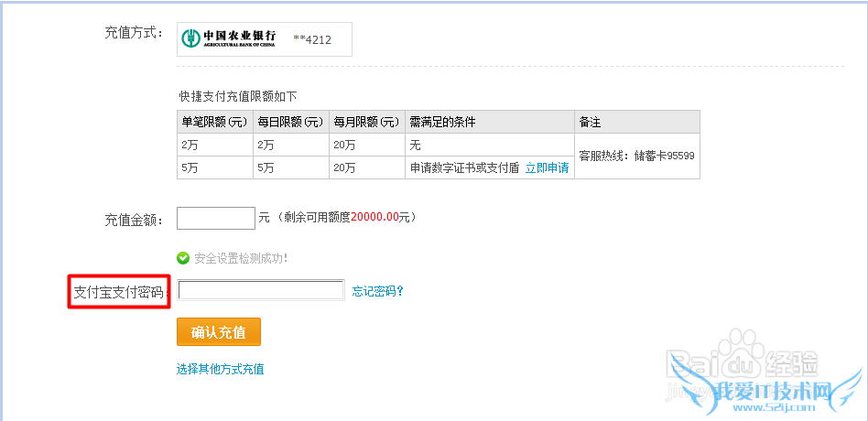
Task: Focus the Alipay payment password field
Action: tap(261, 290)
